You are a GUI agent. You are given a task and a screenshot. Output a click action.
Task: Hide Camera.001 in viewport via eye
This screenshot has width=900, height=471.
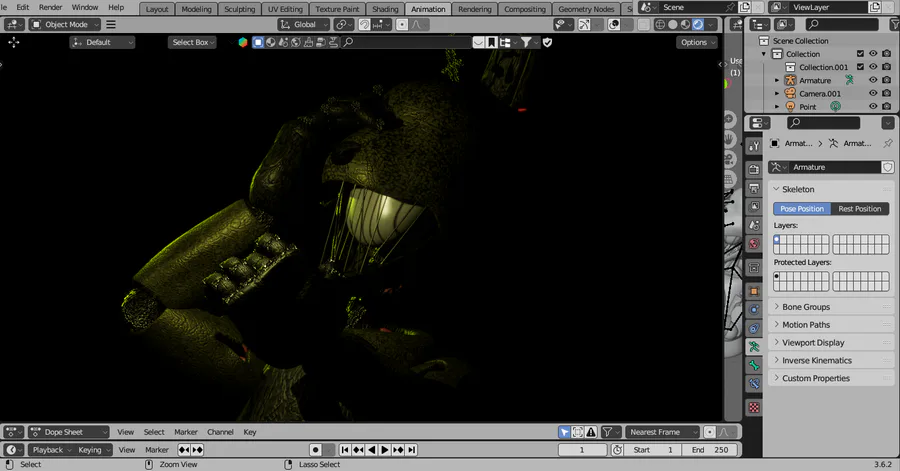point(873,94)
